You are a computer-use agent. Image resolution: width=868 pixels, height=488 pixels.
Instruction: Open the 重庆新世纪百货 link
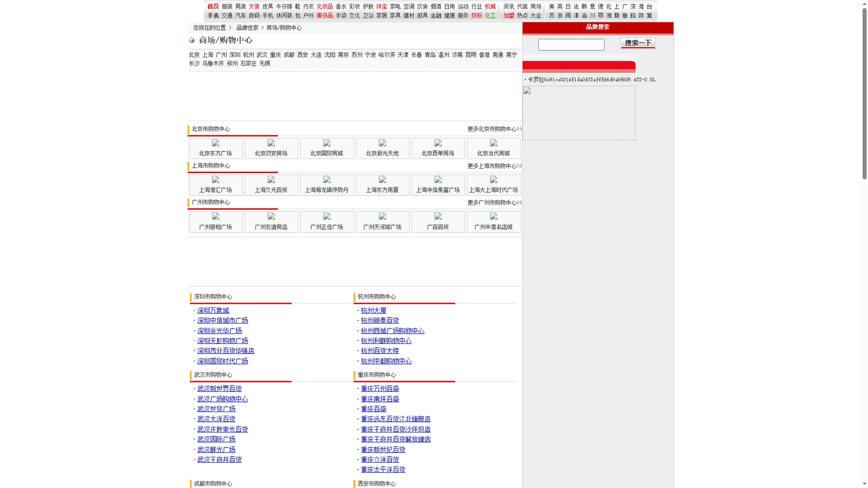point(383,449)
